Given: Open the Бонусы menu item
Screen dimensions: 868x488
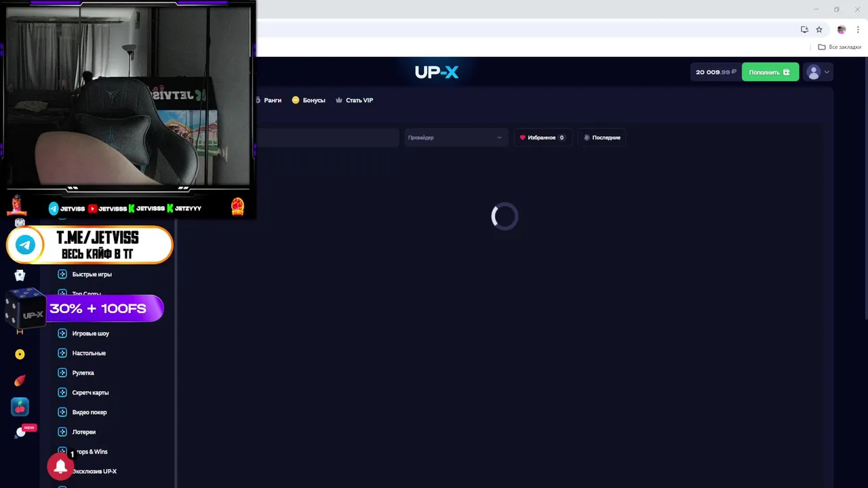Looking at the screenshot, I should (x=309, y=100).
